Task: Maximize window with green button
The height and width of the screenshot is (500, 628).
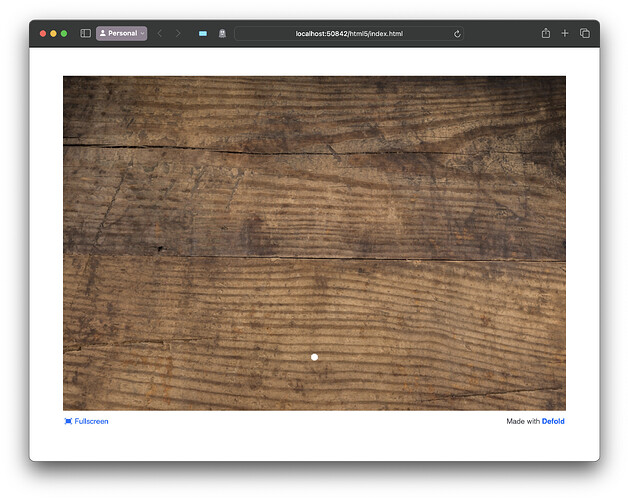Action: (64, 33)
